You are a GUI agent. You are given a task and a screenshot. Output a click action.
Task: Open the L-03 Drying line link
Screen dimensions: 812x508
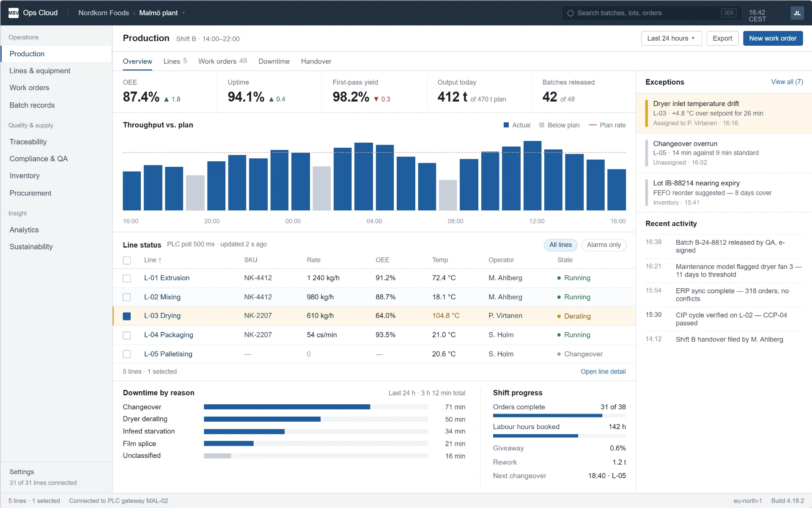[x=162, y=315]
